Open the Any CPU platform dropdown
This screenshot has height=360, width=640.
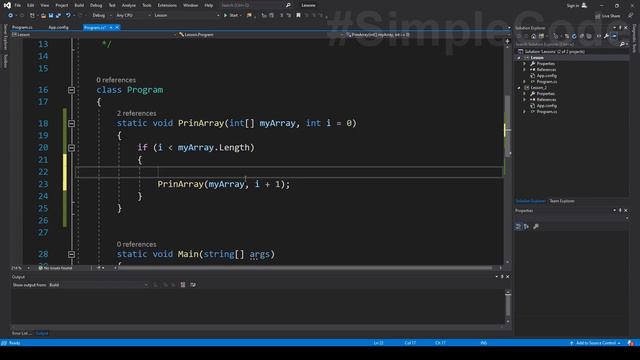coord(133,16)
